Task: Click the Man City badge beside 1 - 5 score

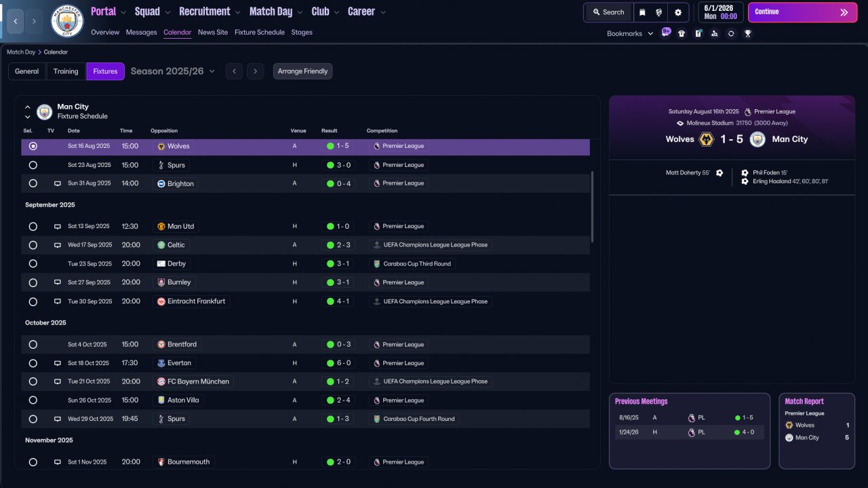Action: click(x=757, y=139)
